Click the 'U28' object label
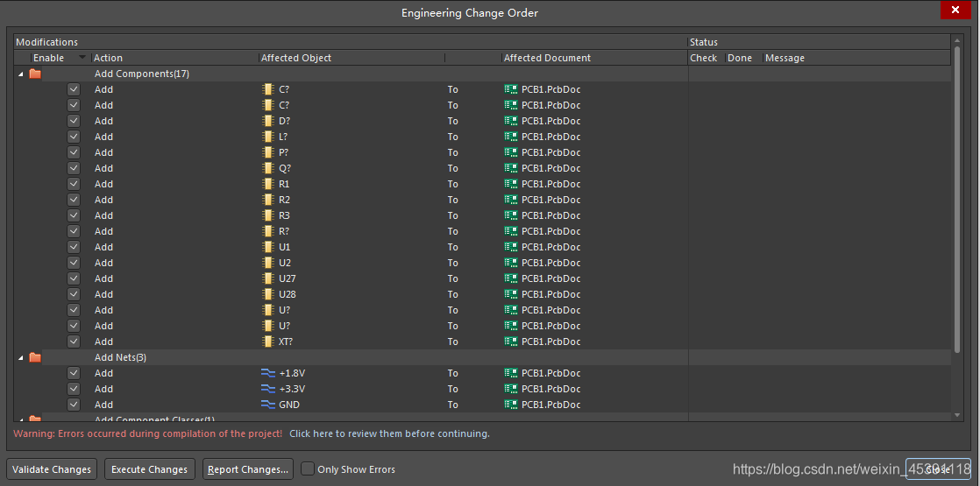This screenshot has height=486, width=980. point(288,294)
